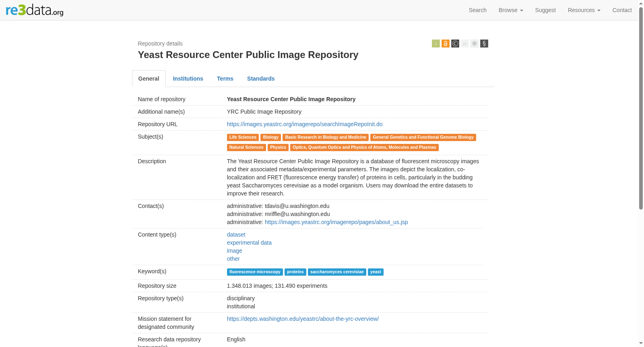The height and width of the screenshot is (347, 644).
Task: Click the green information badge icon
Action: [436, 44]
